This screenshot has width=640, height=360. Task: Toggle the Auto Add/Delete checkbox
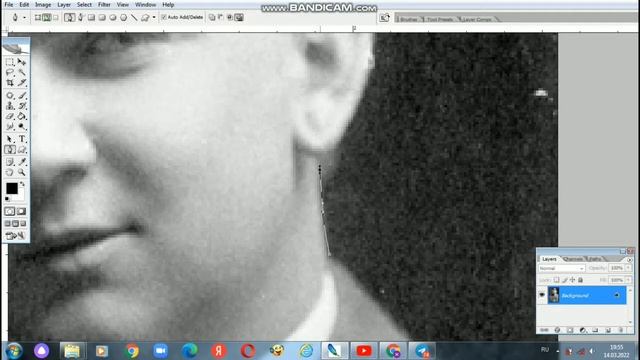(164, 17)
